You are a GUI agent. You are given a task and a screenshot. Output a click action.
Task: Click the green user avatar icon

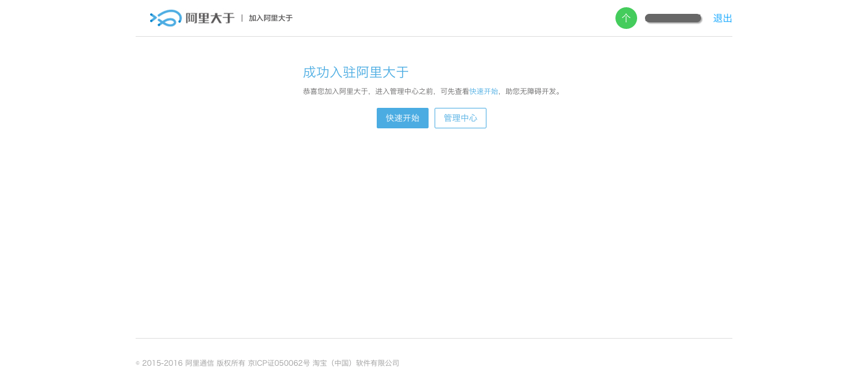click(626, 18)
